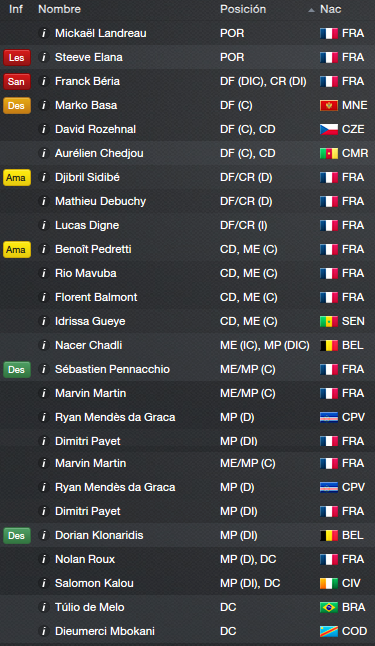
Task: Sort by the Nombre column header
Action: pyautogui.click(x=59, y=9)
